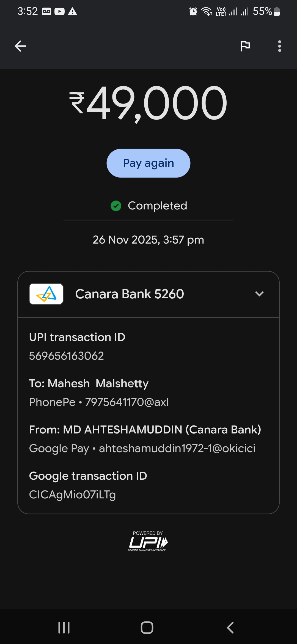Tap the flag report icon
This screenshot has height=644, width=297.
(x=245, y=46)
